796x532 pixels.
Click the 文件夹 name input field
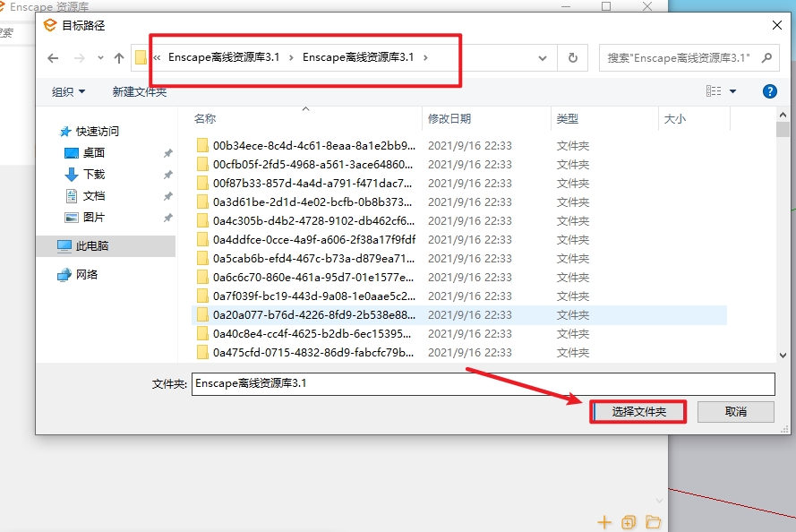tap(482, 383)
